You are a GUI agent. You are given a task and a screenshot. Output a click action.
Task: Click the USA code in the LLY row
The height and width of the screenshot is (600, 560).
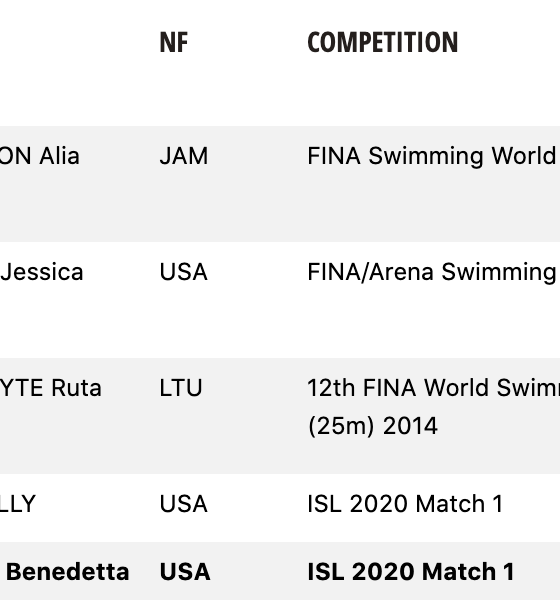pos(184,504)
